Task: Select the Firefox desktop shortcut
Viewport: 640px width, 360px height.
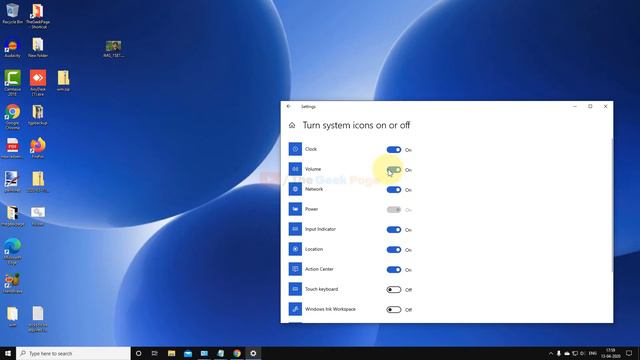Action: (x=38, y=148)
